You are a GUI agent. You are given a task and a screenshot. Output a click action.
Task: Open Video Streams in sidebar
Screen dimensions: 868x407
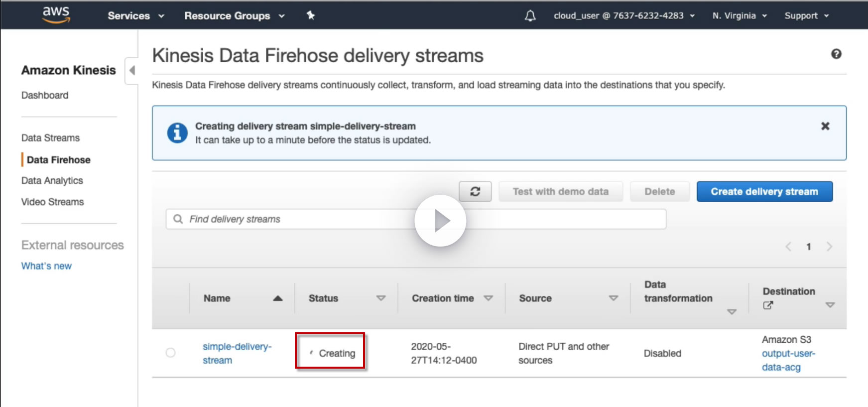(x=52, y=202)
